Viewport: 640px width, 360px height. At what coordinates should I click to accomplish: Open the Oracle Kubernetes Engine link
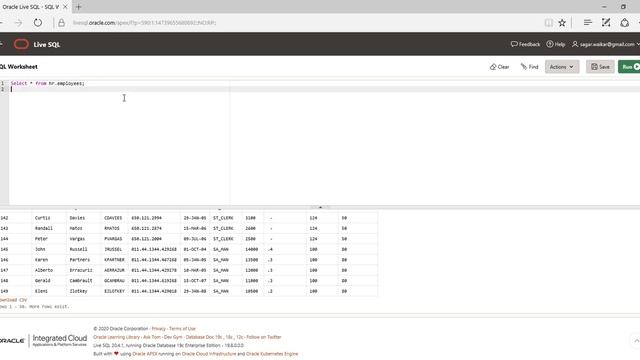tap(272, 354)
